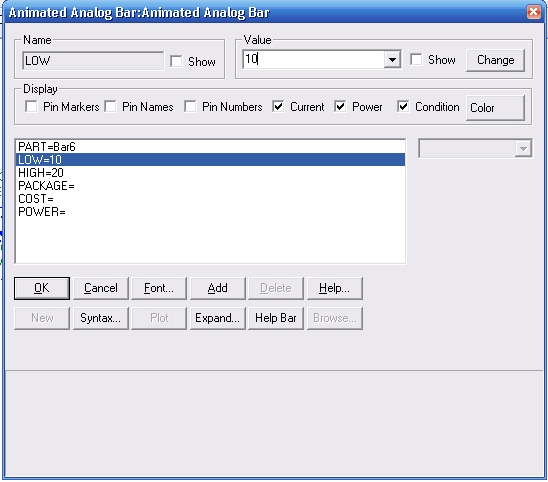
Task: Open the Value combo box arrow
Action: (x=392, y=60)
